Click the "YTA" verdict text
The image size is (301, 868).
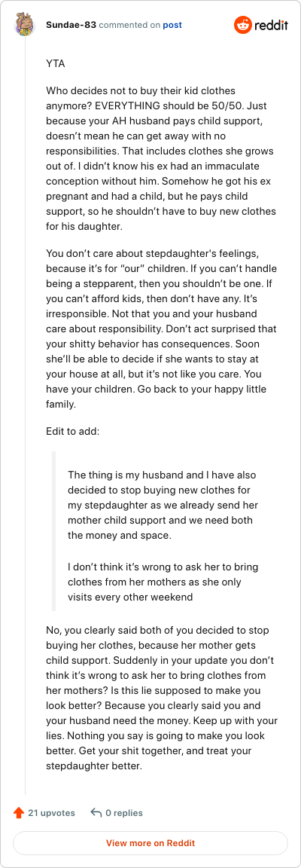(56, 63)
